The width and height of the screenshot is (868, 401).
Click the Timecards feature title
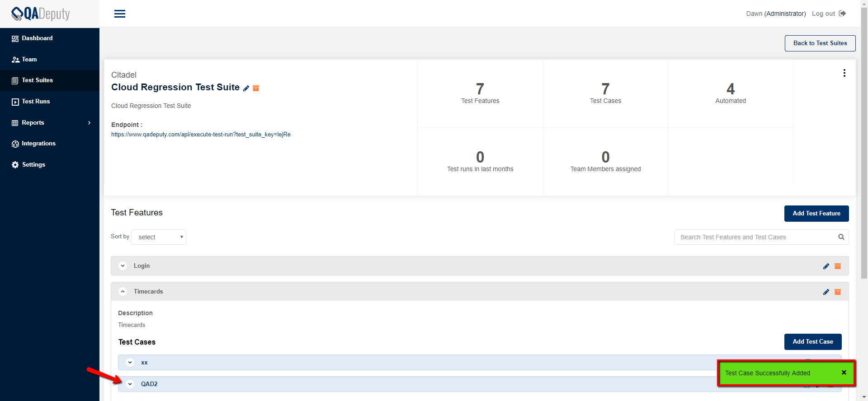click(148, 292)
